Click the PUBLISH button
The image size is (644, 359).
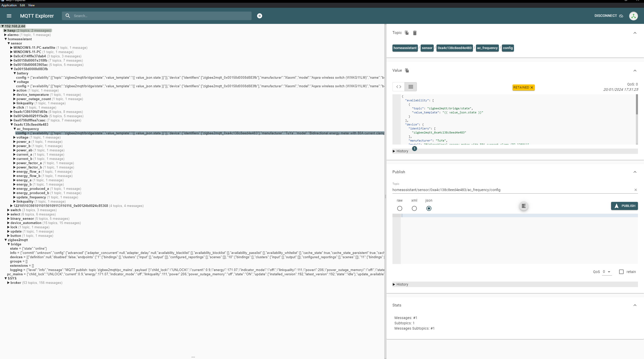point(625,206)
